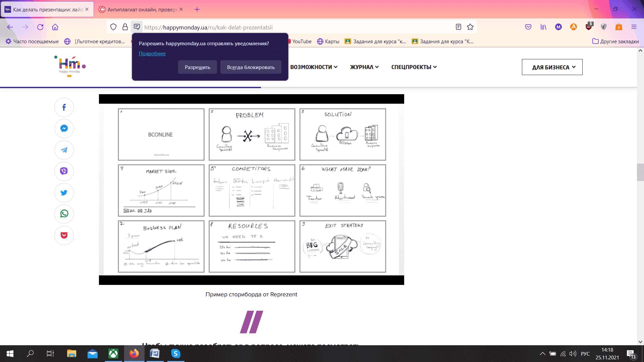Screen dimensions: 644x362
Task: Share the article on Twitter
Action: [64, 192]
